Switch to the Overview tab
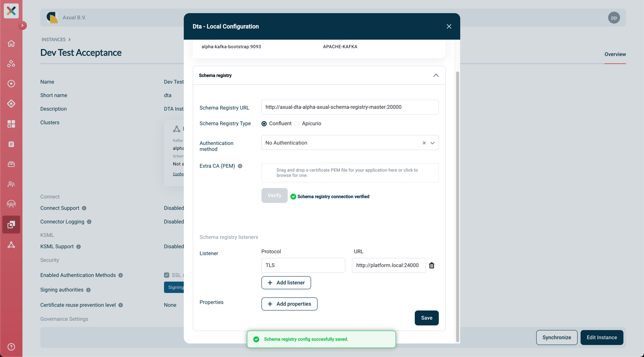This screenshot has width=644, height=357. [615, 54]
